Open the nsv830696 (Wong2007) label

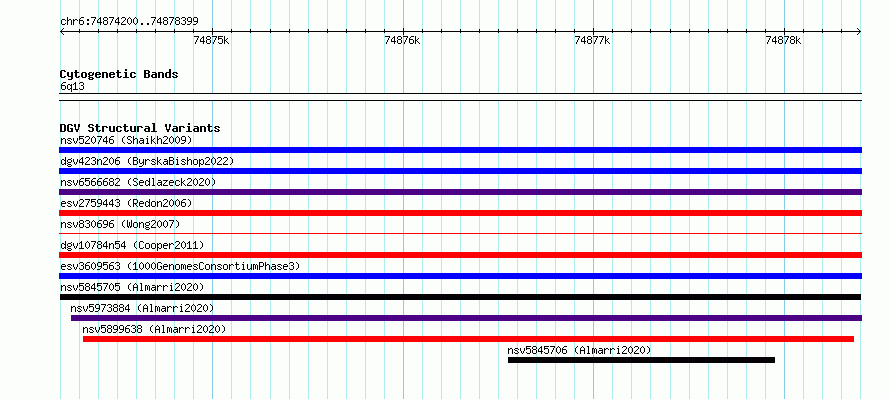[120, 224]
